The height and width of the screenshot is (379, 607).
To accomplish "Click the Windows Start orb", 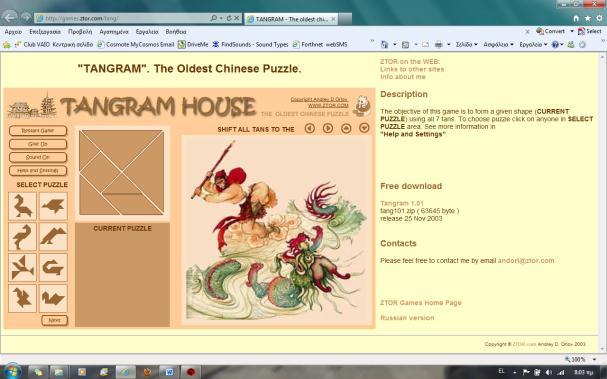I will point(12,372).
